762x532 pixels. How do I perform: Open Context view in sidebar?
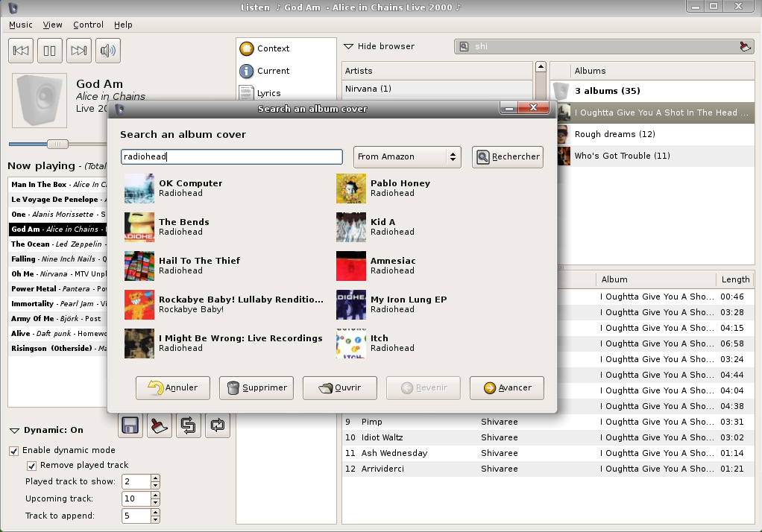point(265,48)
